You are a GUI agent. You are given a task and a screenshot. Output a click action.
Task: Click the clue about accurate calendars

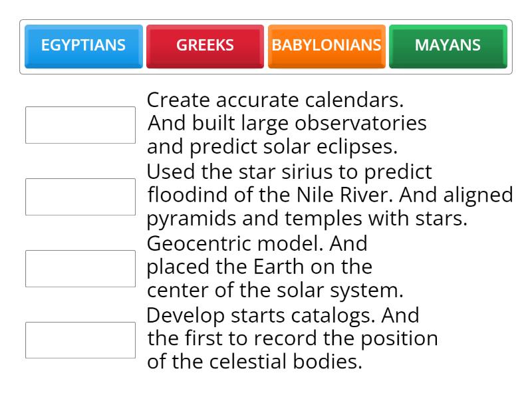point(286,124)
